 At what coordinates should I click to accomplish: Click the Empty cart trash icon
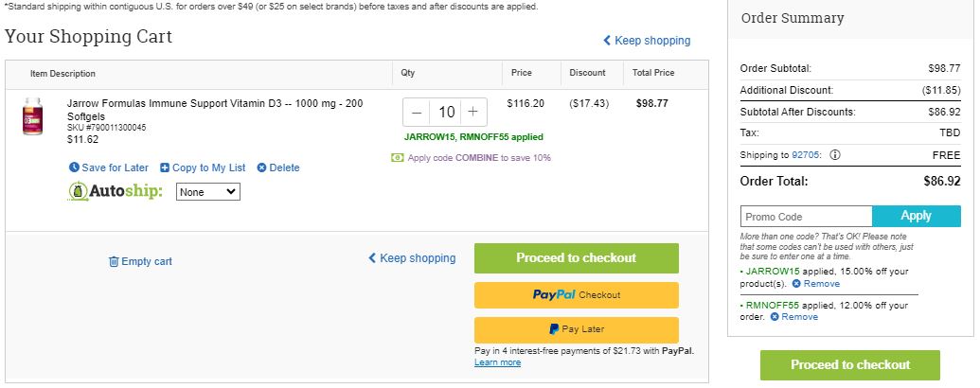(x=114, y=261)
